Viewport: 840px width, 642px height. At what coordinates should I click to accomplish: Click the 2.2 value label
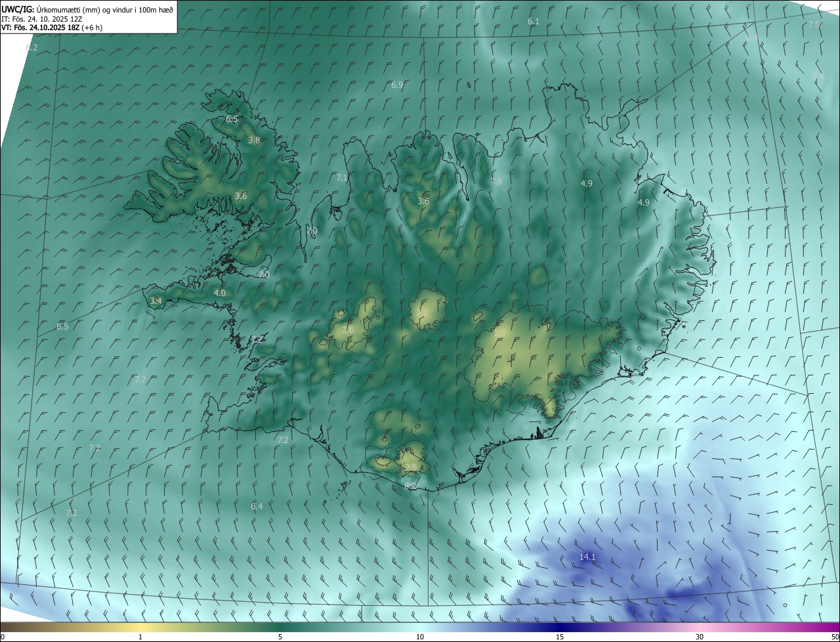422,314
